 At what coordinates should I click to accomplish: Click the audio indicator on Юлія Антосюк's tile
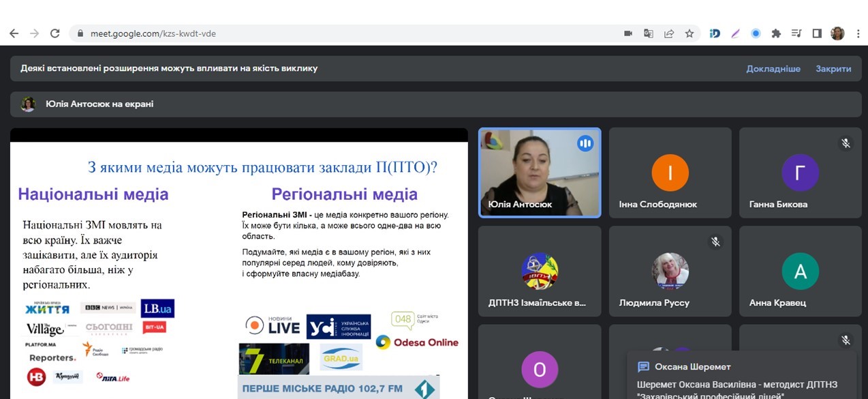pos(585,144)
